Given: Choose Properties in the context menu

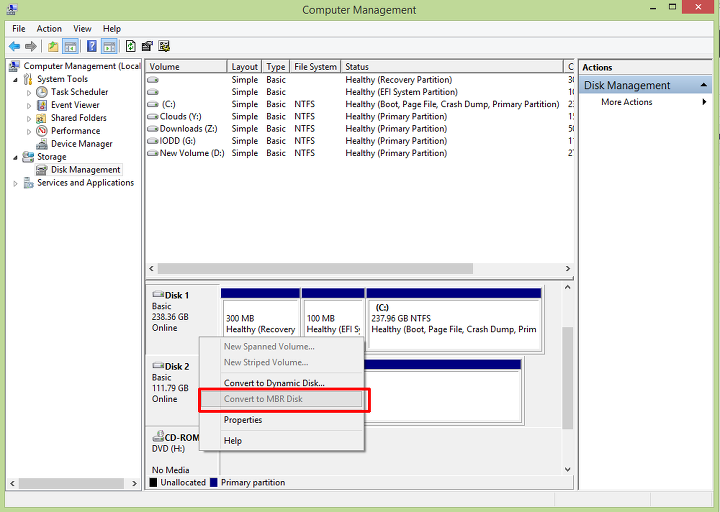Looking at the screenshot, I should pos(282,420).
